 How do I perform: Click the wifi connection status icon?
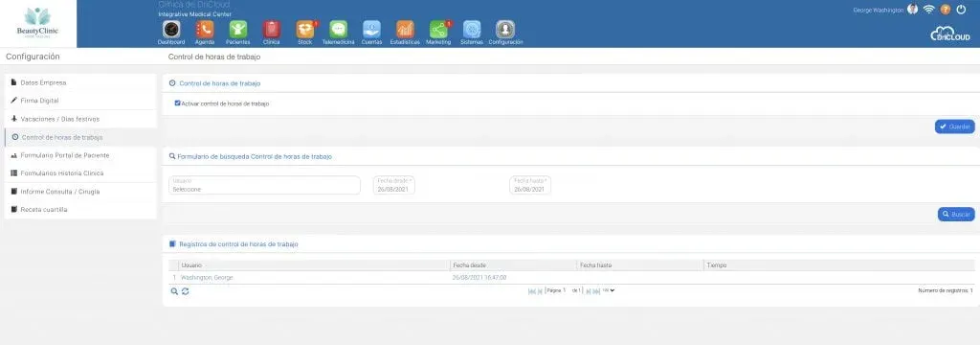[x=929, y=10]
